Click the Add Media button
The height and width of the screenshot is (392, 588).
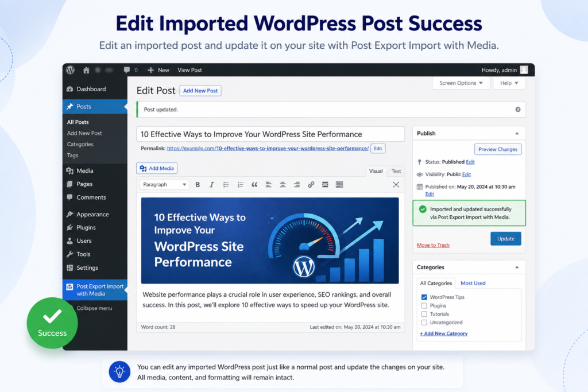pos(157,168)
